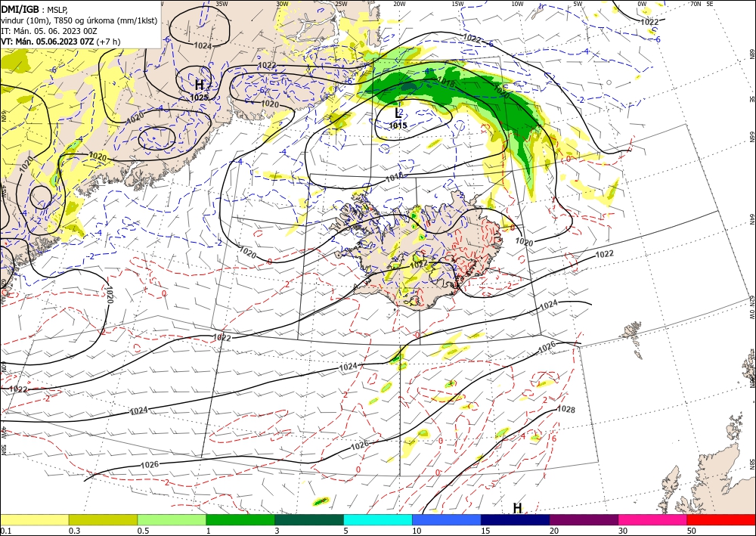Click the '1022' isobar label over Iceland
Image resolution: width=756 pixels, height=536 pixels.
pyautogui.click(x=419, y=264)
